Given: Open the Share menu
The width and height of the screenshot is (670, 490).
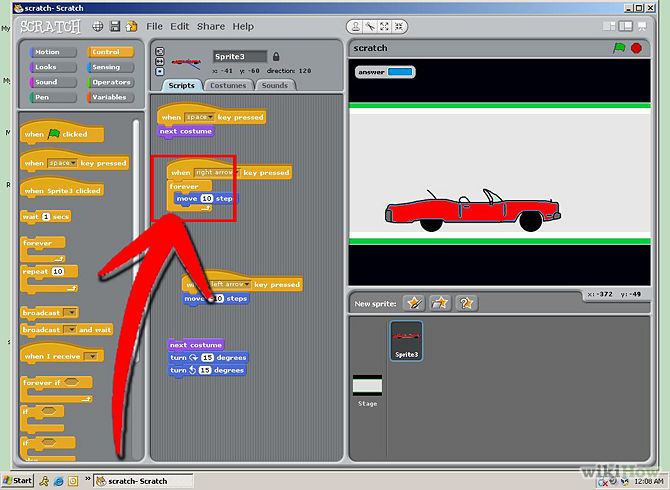Looking at the screenshot, I should pos(211,26).
